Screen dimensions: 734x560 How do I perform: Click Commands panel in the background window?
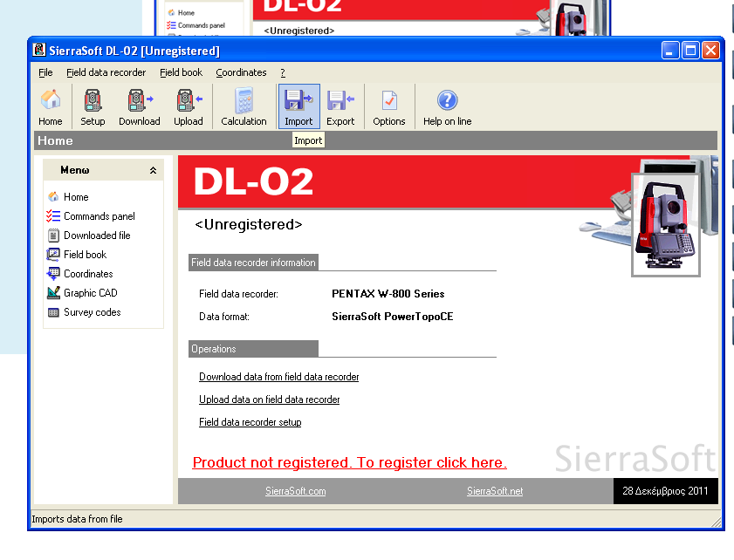pyautogui.click(x=196, y=25)
